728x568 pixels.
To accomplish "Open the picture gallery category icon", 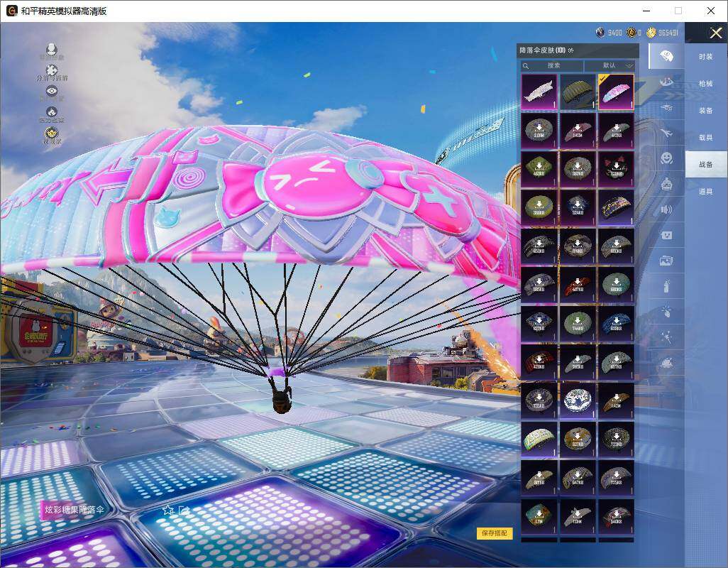I will point(667,261).
